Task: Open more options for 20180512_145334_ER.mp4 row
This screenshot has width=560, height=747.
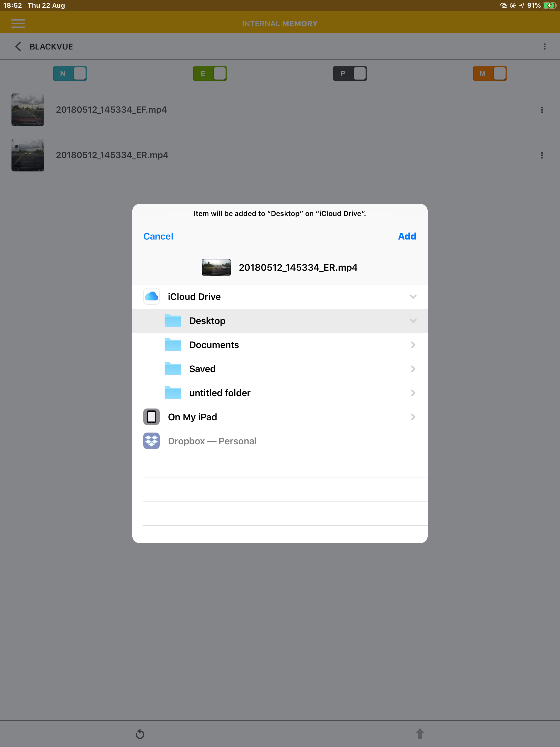Action: click(542, 155)
